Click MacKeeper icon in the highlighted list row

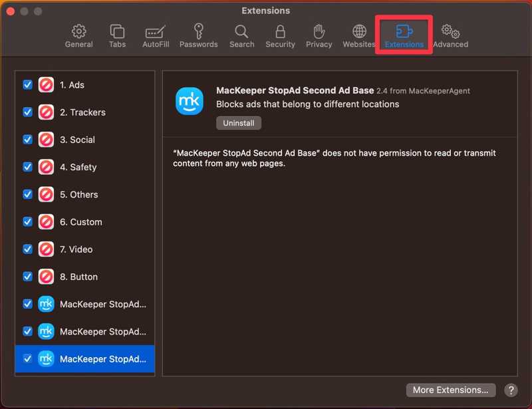coord(46,358)
